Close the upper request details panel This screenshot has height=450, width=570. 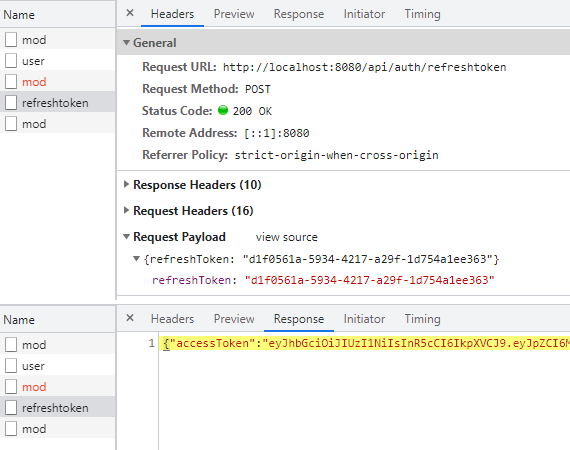(x=130, y=13)
